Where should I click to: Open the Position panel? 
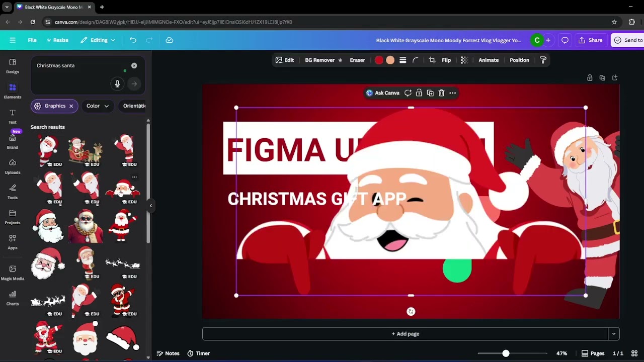tap(519, 60)
